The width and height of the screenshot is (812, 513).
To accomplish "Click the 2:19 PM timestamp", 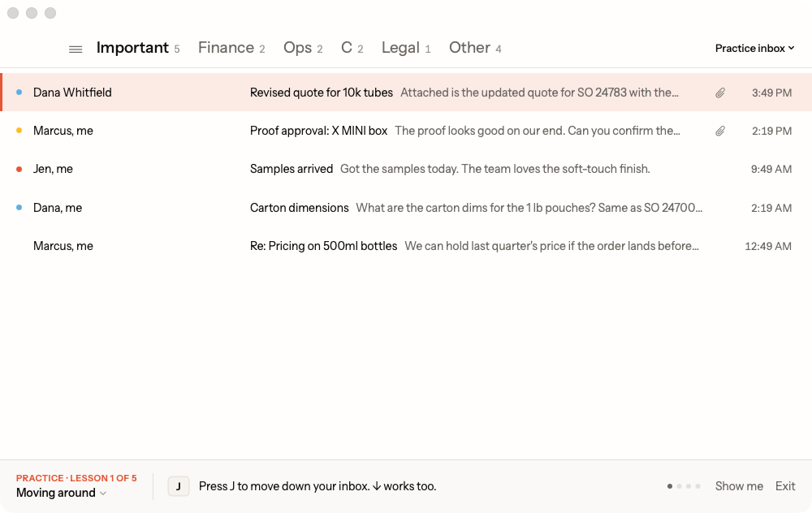I will coord(771,131).
